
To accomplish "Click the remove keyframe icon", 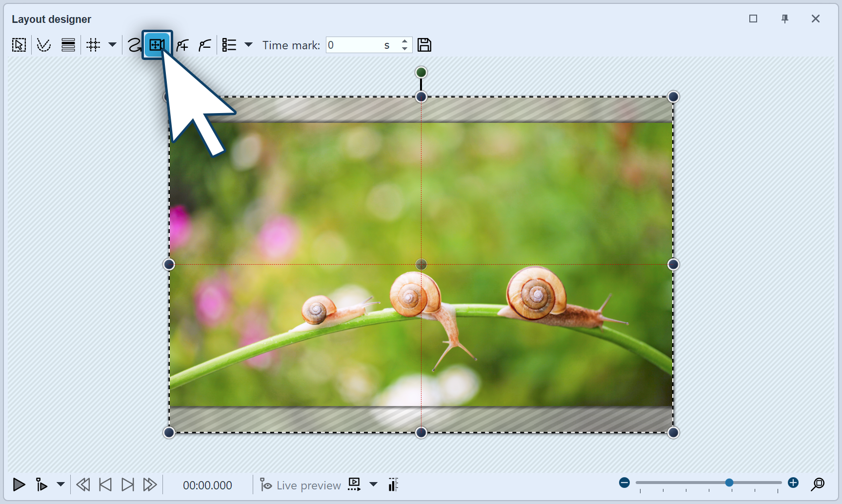I will point(204,45).
